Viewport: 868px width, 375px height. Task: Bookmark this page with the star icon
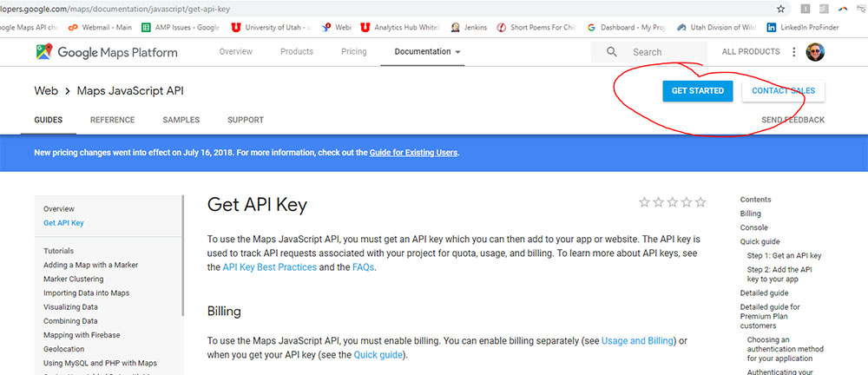click(780, 9)
